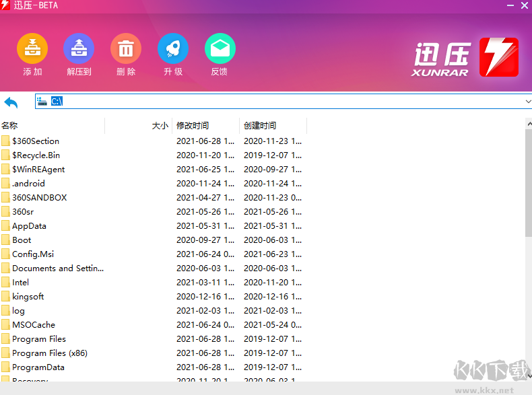Open the 反馈 (Feedback) envelope icon
Screen dimensions: 532x395
pyautogui.click(x=220, y=48)
